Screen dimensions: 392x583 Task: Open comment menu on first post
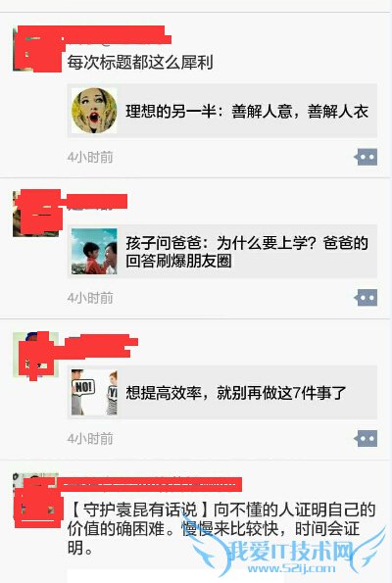[x=366, y=157]
